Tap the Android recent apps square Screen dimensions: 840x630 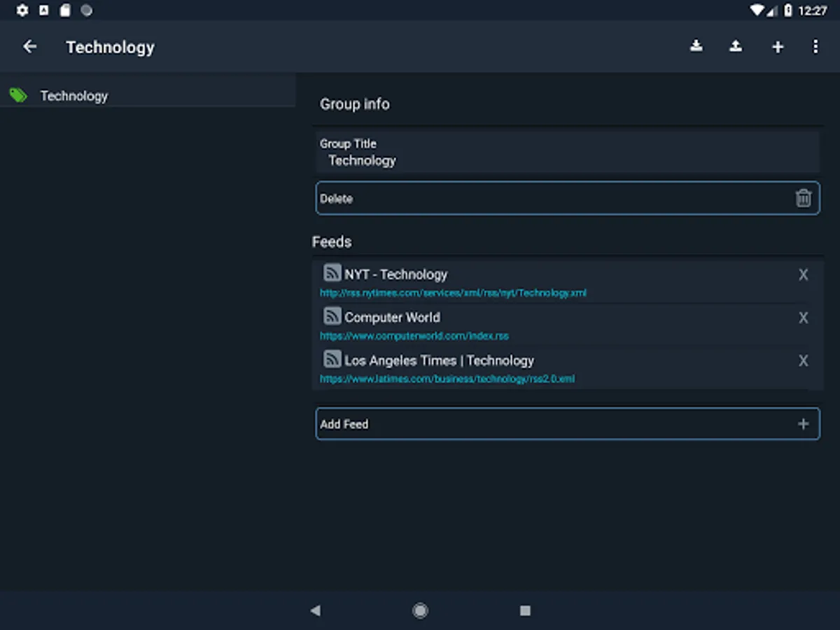[525, 610]
